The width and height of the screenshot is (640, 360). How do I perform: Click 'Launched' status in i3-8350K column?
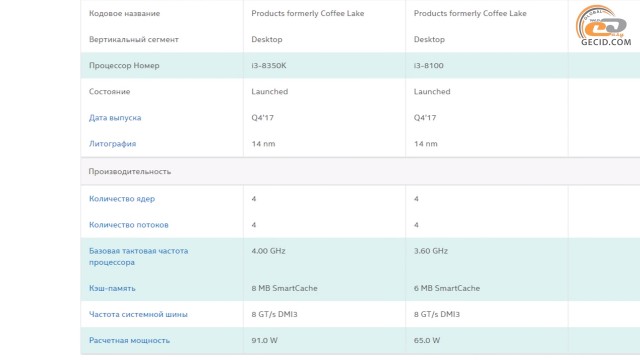(x=270, y=92)
